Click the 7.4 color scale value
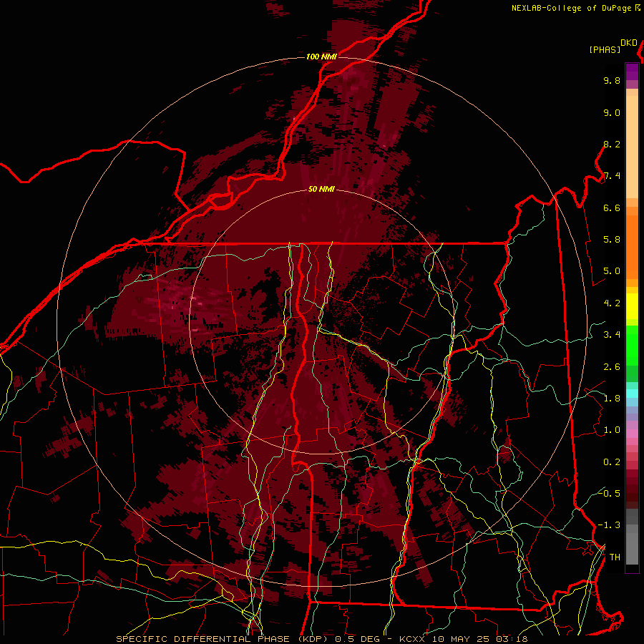The image size is (644, 644). pyautogui.click(x=612, y=176)
